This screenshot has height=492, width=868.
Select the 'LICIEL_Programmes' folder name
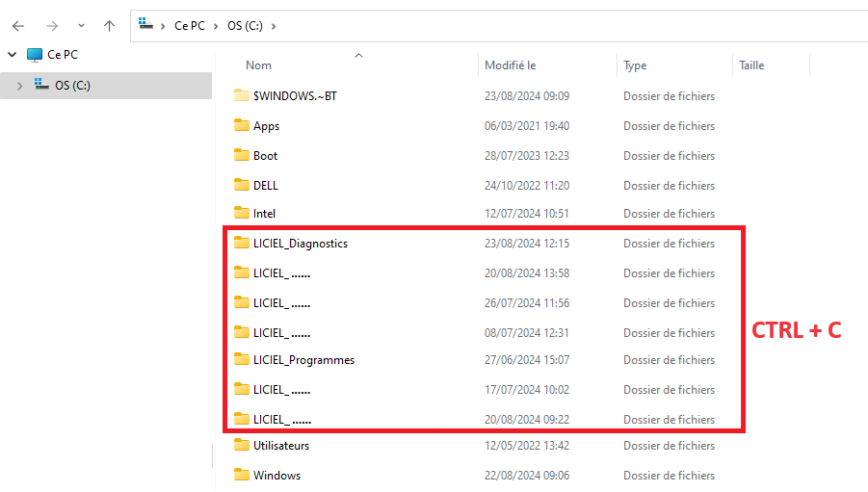click(x=303, y=360)
